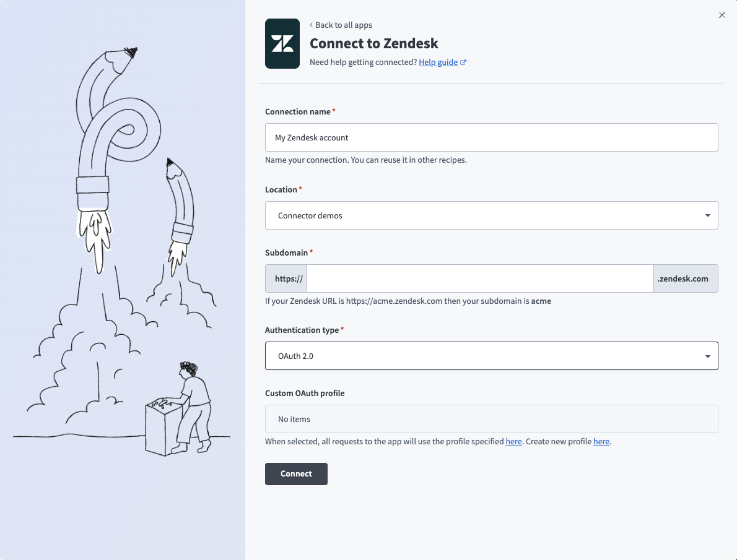Click the chevron arrow on OAuth 2.0 field
737x560 pixels.
[707, 356]
